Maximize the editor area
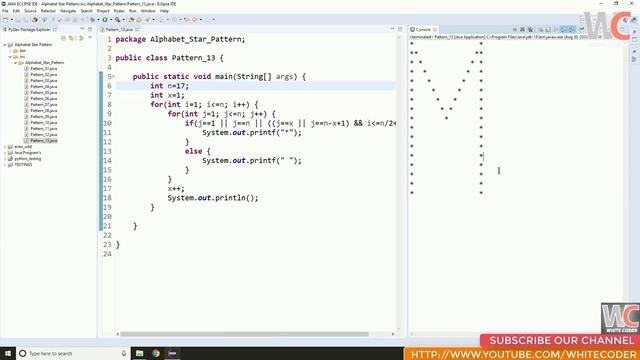 (x=400, y=29)
